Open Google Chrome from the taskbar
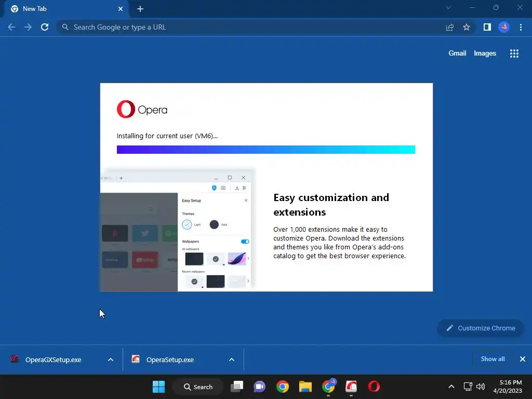 pyautogui.click(x=282, y=387)
